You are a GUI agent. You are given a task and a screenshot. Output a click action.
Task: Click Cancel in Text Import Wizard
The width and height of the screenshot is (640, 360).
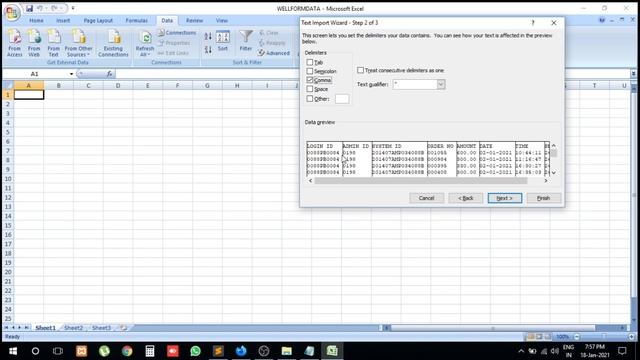427,198
